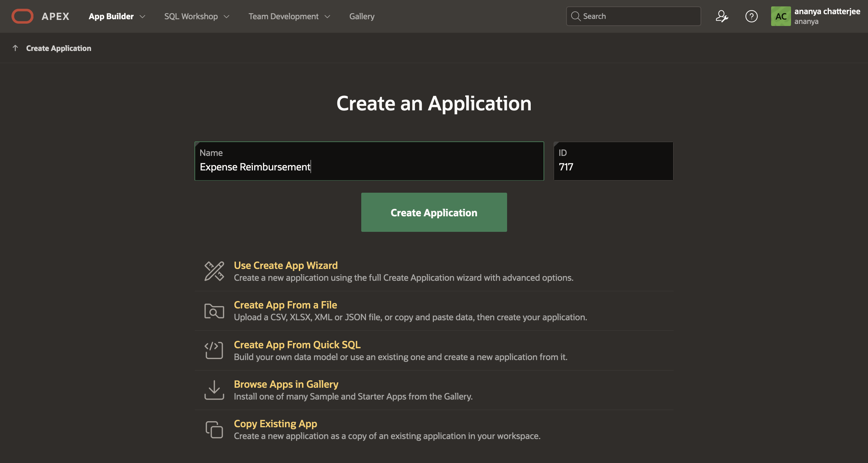868x463 pixels.
Task: Open the Create App From Quick SQL link
Action: 297,345
